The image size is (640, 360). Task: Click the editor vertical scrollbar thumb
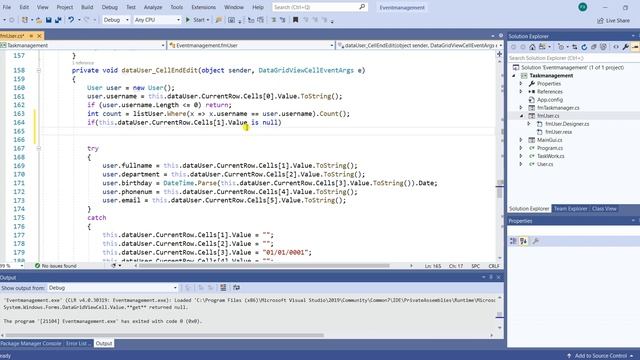(500, 190)
